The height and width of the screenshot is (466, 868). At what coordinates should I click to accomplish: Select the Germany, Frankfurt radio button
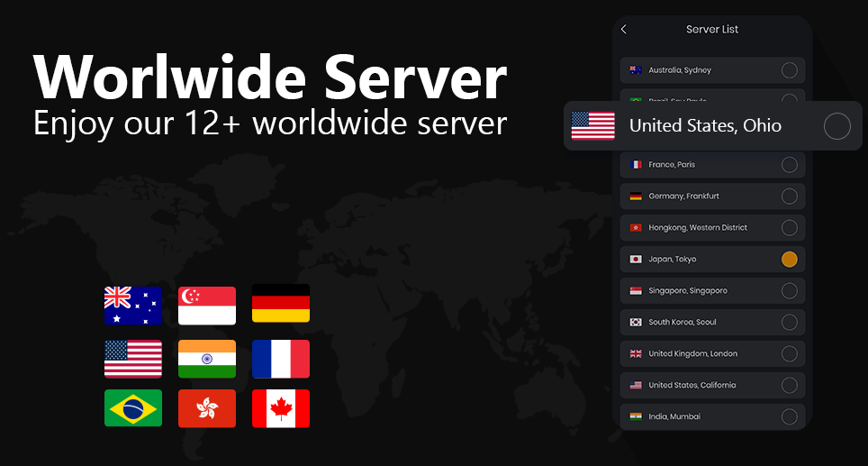[x=789, y=196]
